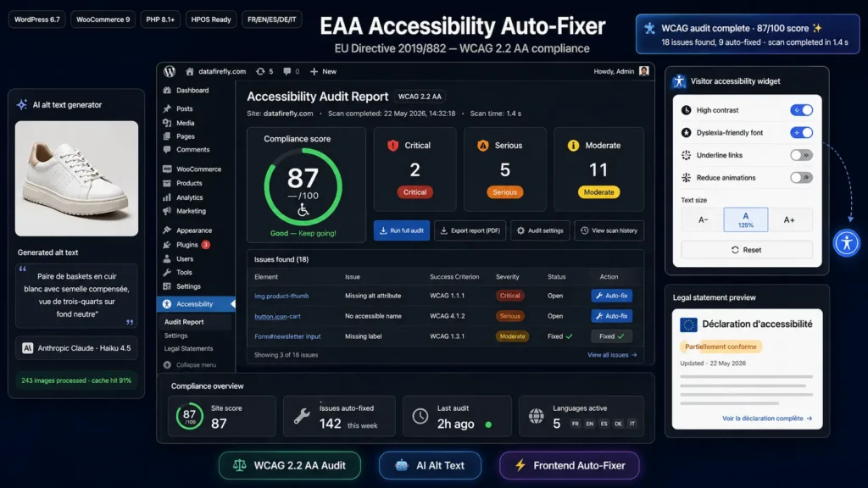868x488 pixels.
Task: Disable the Dyslexia-friendly font toggle
Action: [801, 133]
